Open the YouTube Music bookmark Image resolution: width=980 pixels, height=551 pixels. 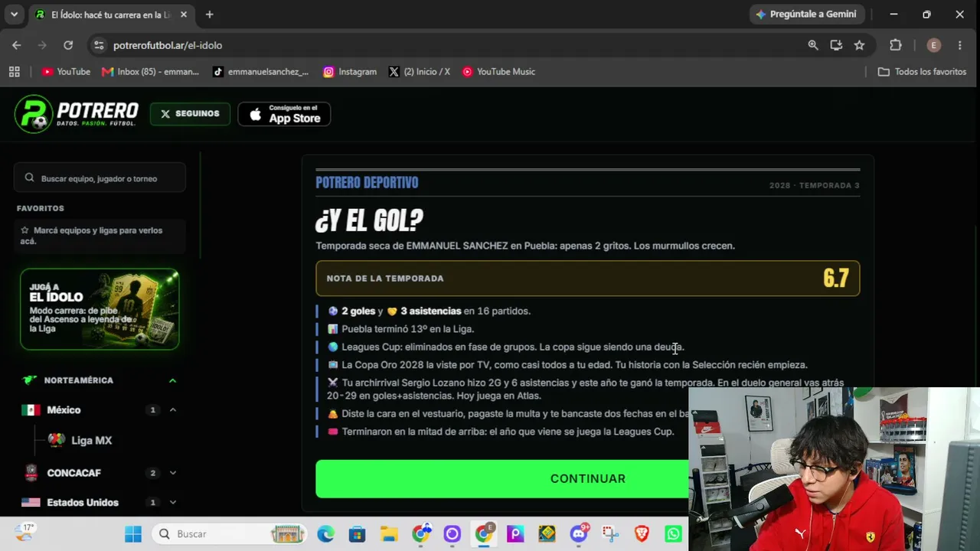pyautogui.click(x=498, y=72)
